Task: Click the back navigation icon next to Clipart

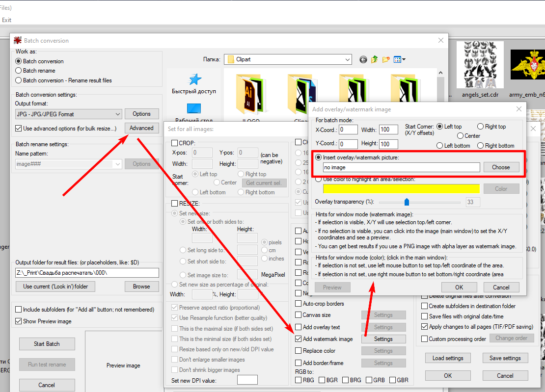Action: coord(363,60)
